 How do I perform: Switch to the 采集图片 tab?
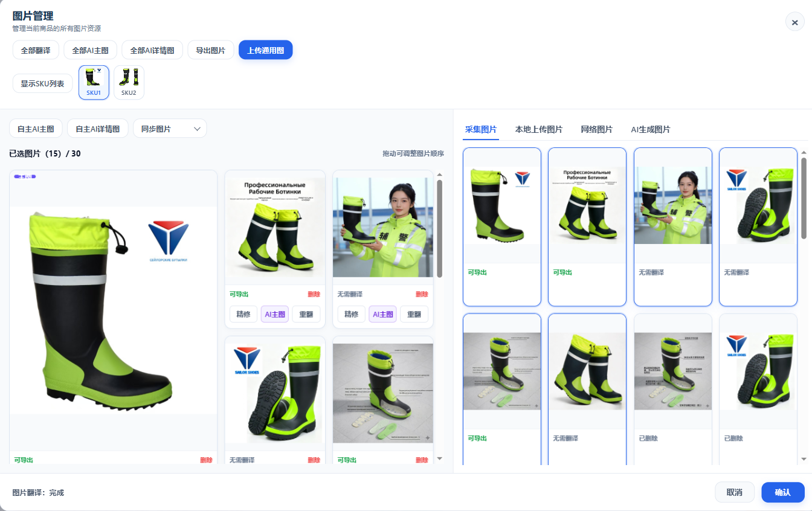481,129
